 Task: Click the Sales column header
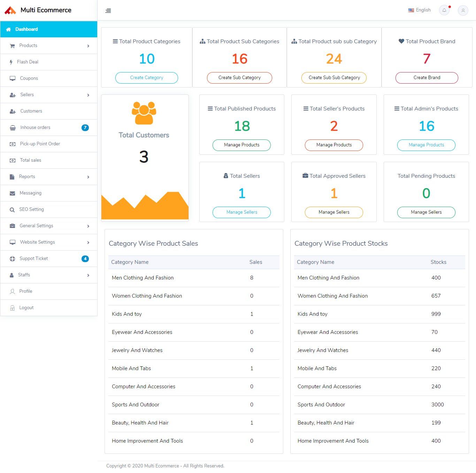pyautogui.click(x=256, y=262)
